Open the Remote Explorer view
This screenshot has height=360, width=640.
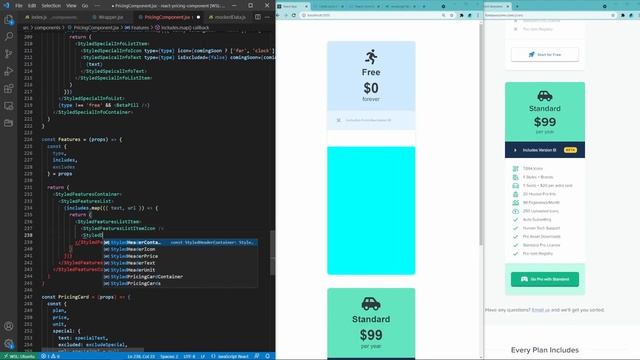pyautogui.click(x=9, y=106)
